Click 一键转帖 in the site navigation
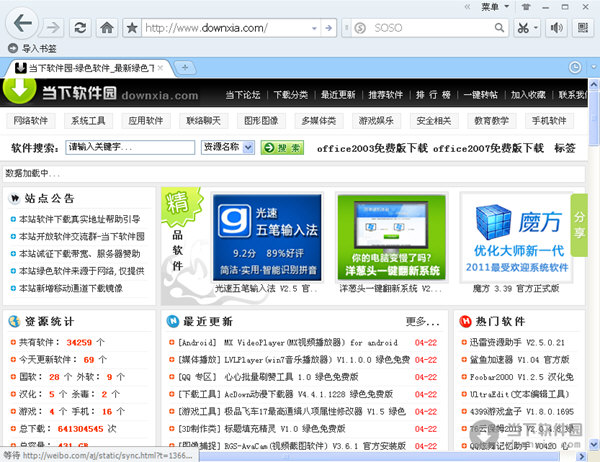Image resolution: width=600 pixels, height=462 pixels. point(481,95)
